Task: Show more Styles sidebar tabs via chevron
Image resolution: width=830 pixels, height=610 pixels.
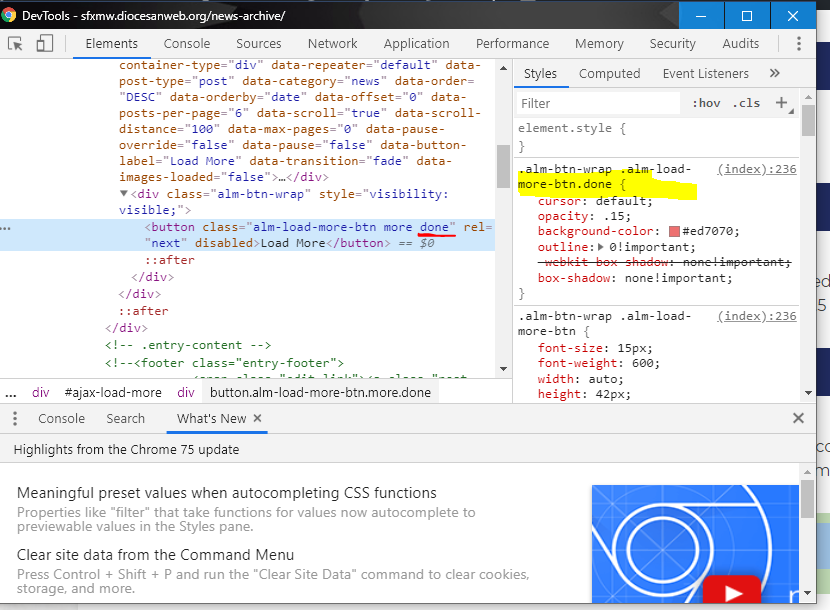Action: tap(774, 74)
